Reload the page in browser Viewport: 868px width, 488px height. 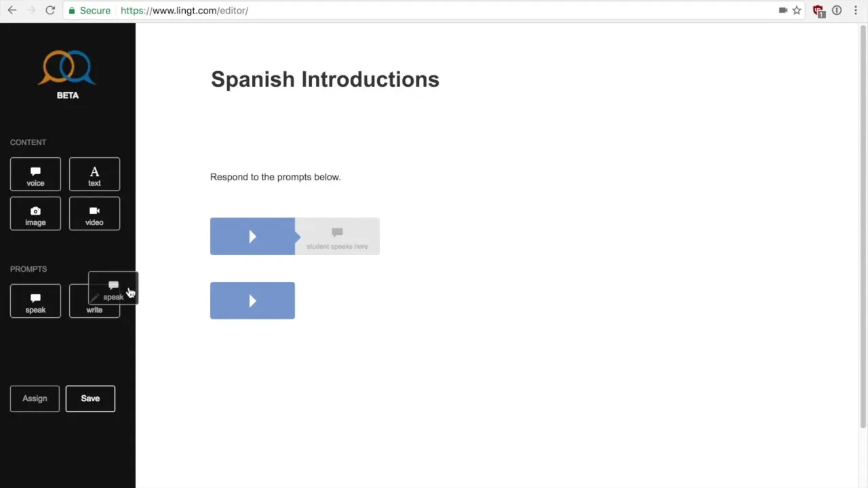coord(50,10)
